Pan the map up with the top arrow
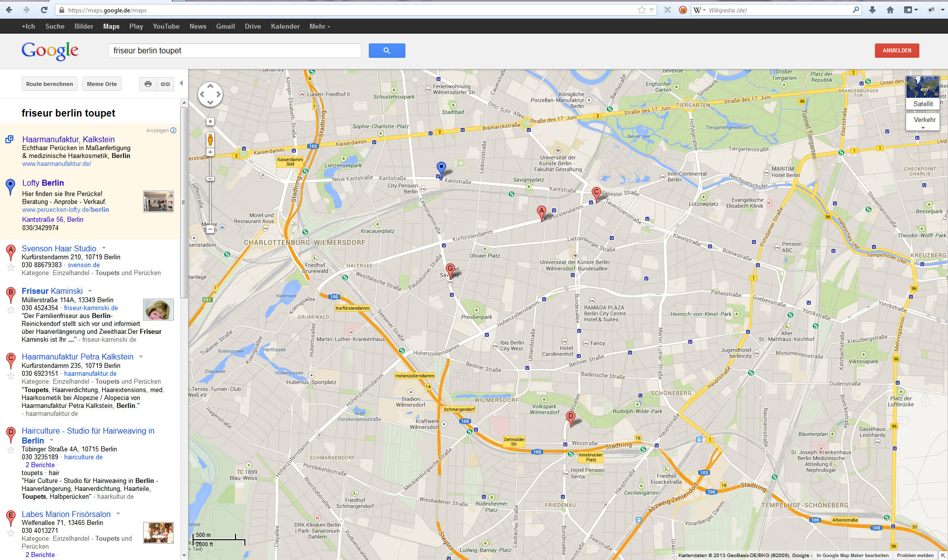 (x=210, y=86)
